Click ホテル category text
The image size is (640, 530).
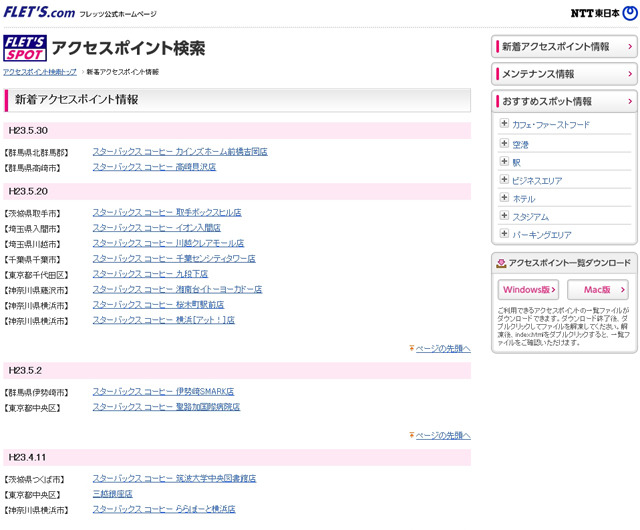click(524, 199)
